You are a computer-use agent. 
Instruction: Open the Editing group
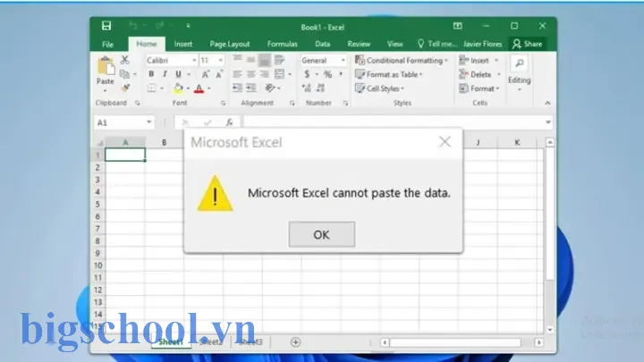pyautogui.click(x=519, y=74)
